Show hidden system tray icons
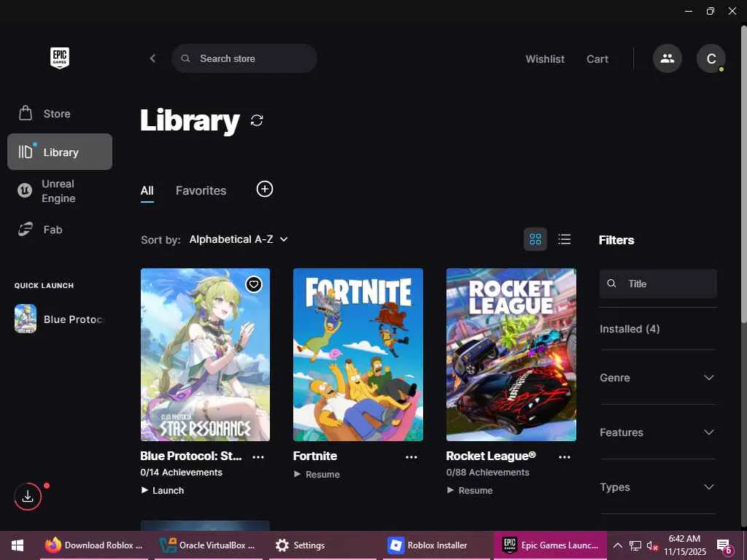This screenshot has width=747, height=560. pyautogui.click(x=617, y=545)
